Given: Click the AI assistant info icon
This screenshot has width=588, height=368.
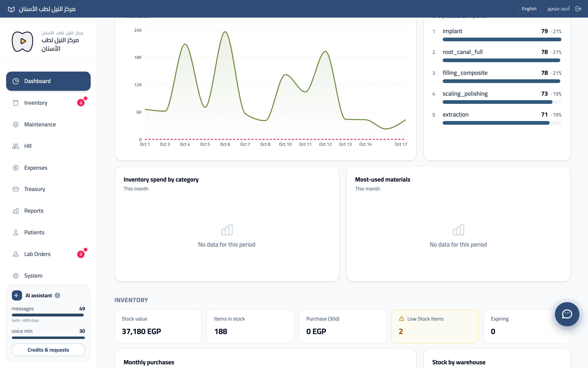Looking at the screenshot, I should click(x=57, y=295).
